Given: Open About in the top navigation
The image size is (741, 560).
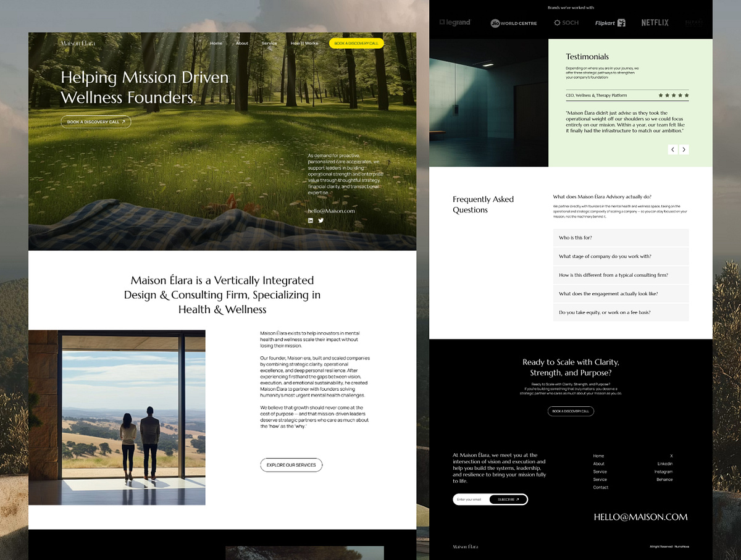Looking at the screenshot, I should (x=242, y=43).
